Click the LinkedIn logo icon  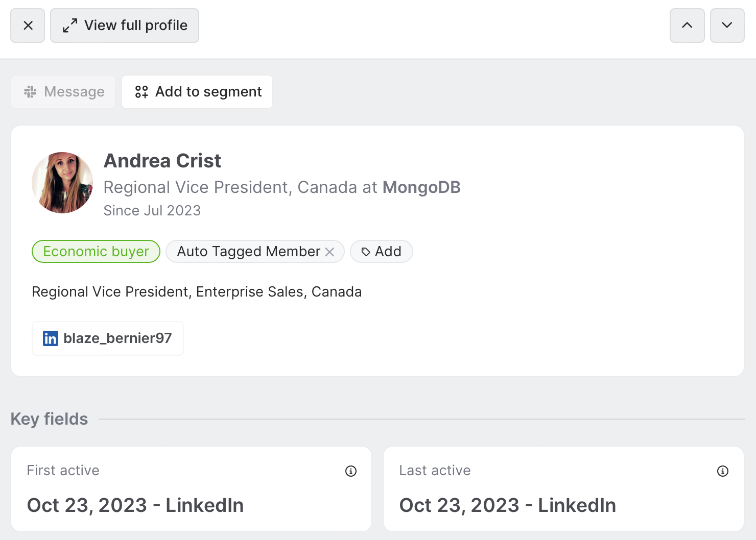point(51,338)
